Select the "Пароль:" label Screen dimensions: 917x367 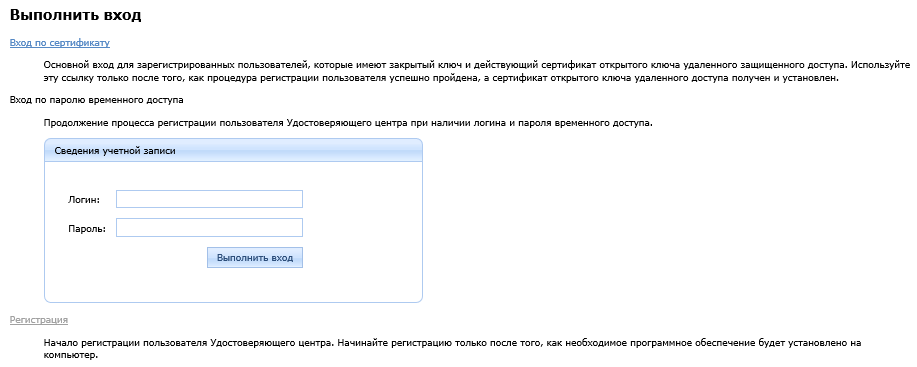click(87, 228)
